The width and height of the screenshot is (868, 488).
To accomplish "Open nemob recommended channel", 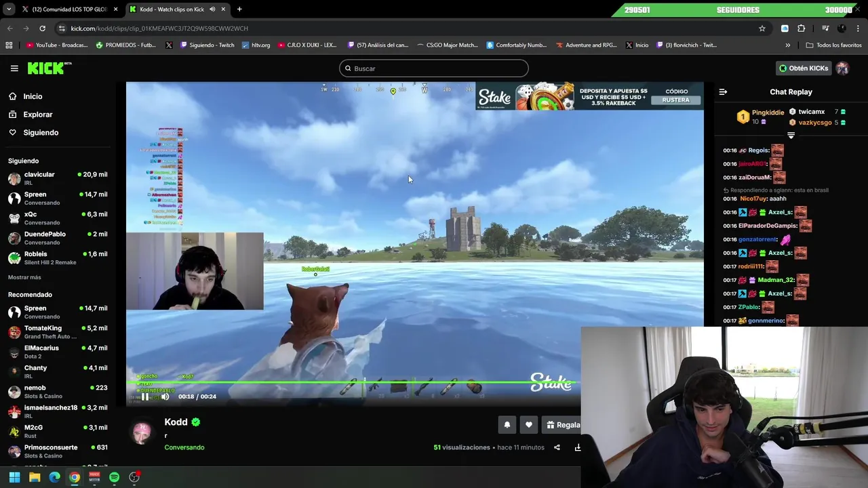I will pyautogui.click(x=58, y=392).
